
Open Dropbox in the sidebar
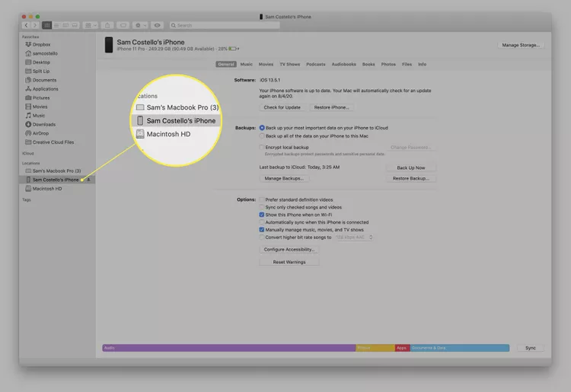click(38, 44)
